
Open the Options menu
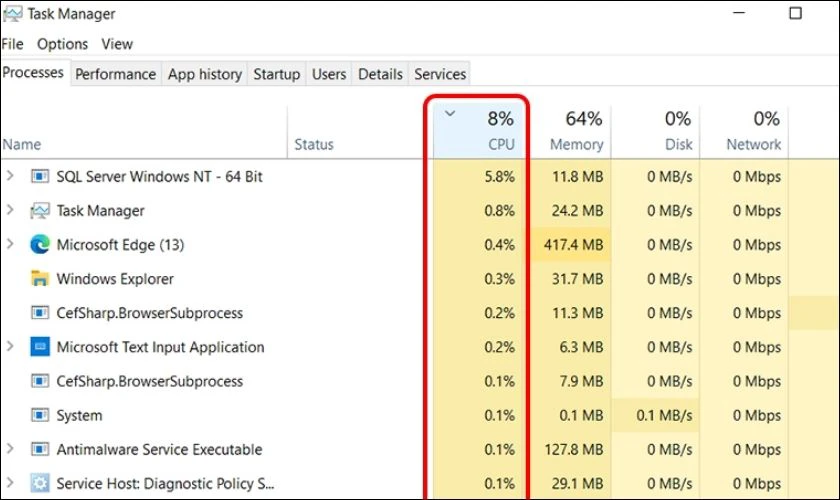62,44
